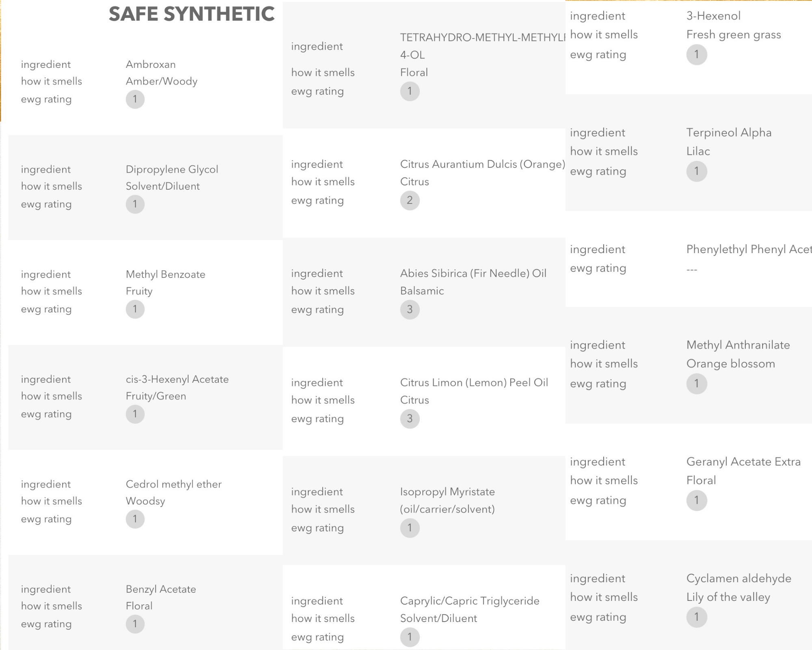Image resolution: width=812 pixels, height=650 pixels.
Task: Click the Benzyl Acetate rating badge
Action: click(x=135, y=624)
